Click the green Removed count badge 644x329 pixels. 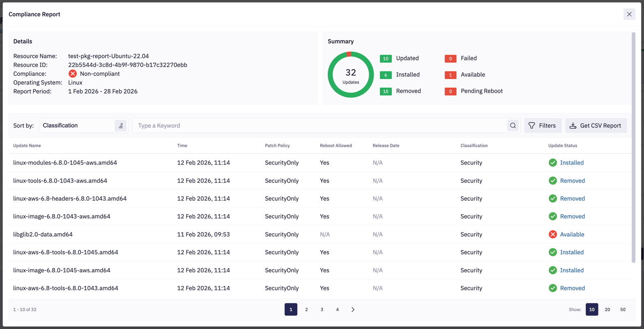point(386,91)
